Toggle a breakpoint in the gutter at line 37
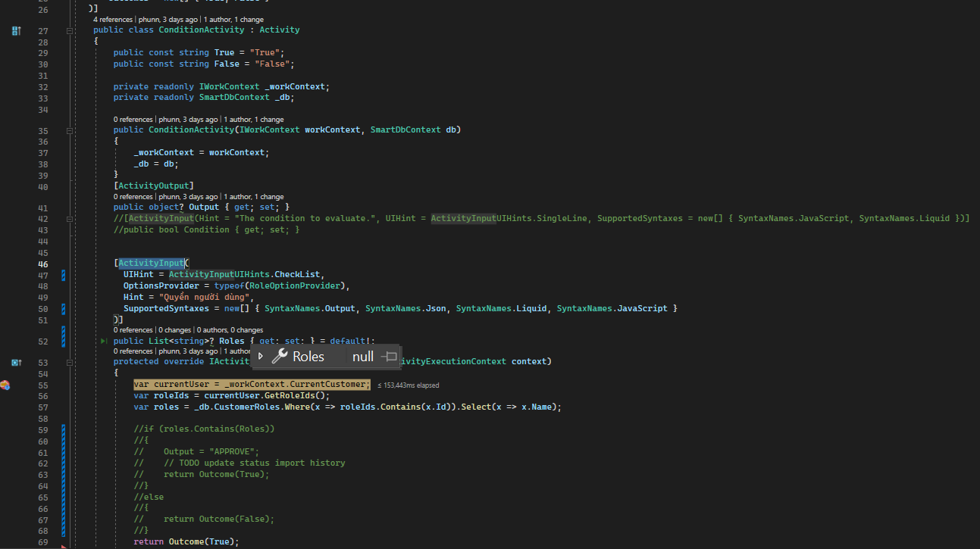This screenshot has width=980, height=549. (8, 152)
